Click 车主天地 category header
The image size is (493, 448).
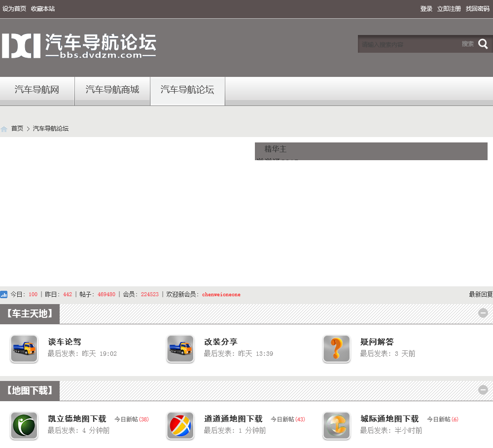tap(30, 314)
